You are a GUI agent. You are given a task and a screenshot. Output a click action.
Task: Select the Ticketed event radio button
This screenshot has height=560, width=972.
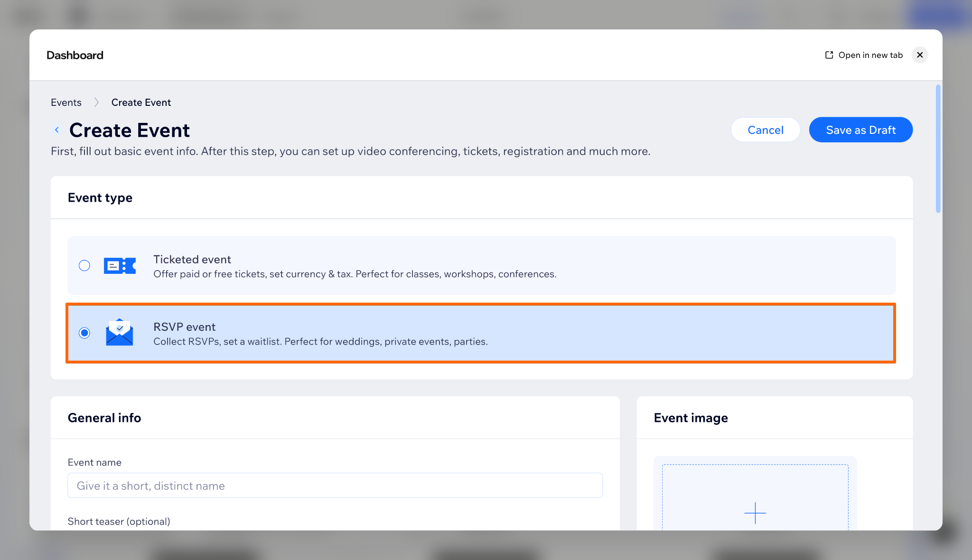coord(84,265)
